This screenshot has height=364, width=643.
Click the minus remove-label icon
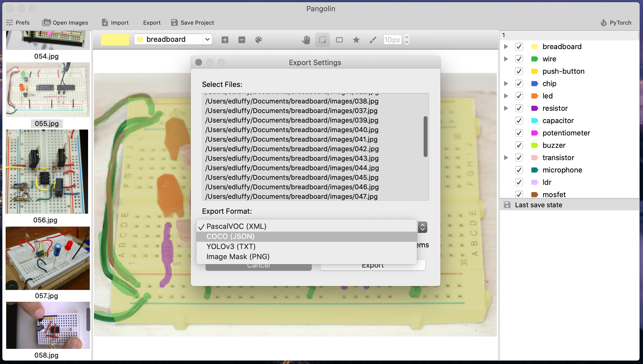242,40
